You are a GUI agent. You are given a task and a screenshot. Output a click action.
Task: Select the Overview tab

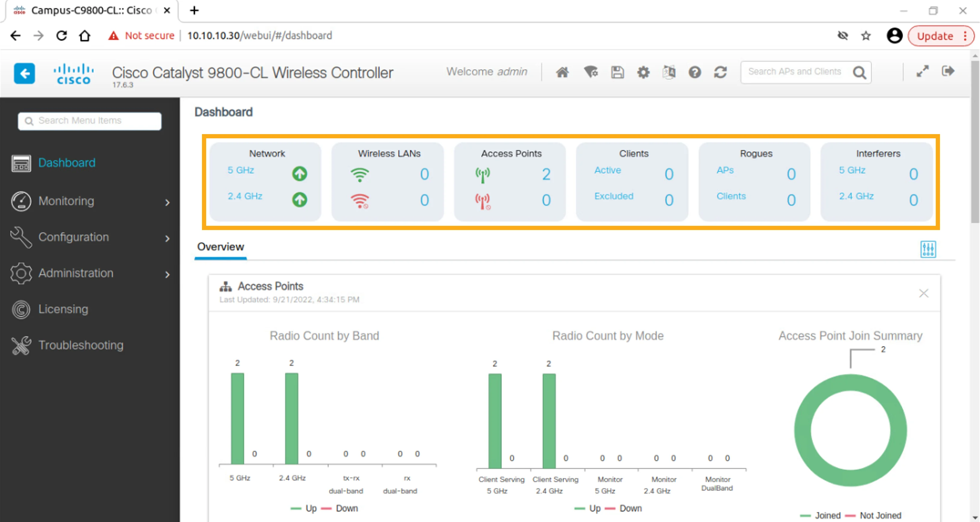pyautogui.click(x=221, y=247)
